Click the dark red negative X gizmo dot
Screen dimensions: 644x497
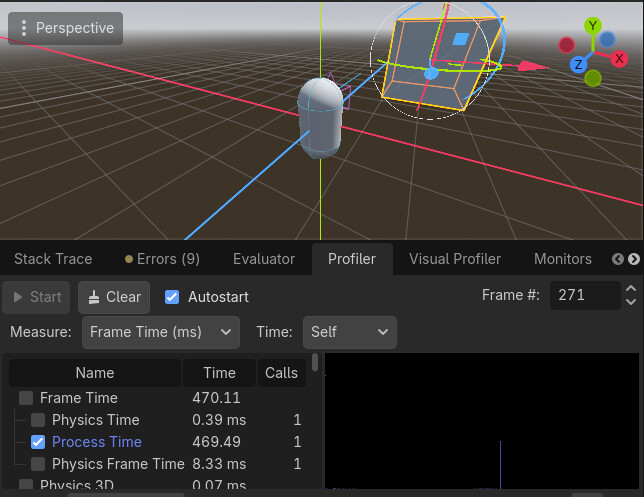pos(566,45)
